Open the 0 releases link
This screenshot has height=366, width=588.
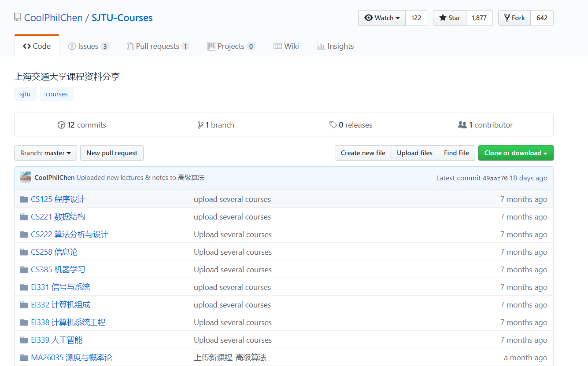click(351, 125)
